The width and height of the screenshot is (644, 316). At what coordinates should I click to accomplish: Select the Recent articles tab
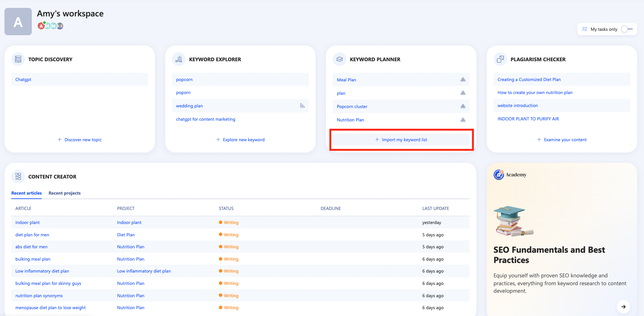[26, 193]
